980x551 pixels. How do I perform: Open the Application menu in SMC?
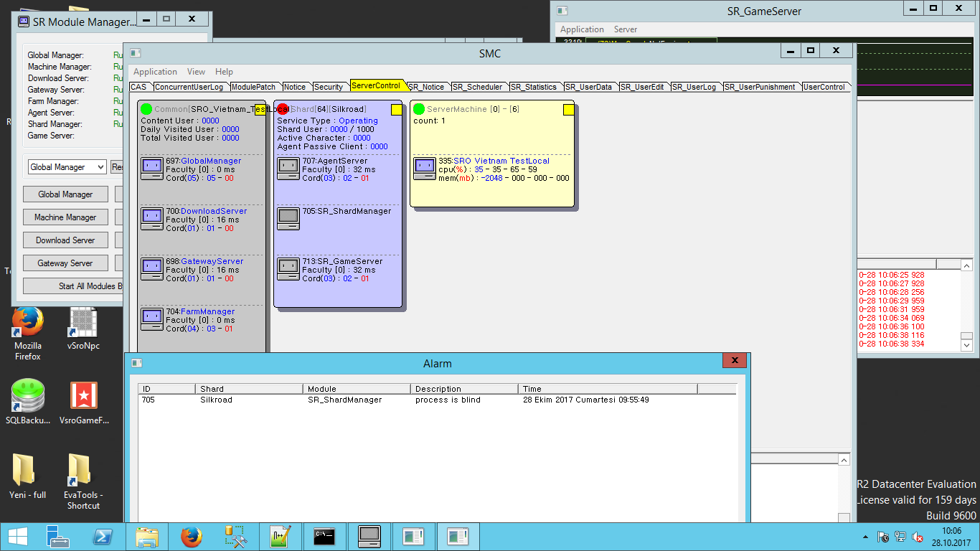coord(155,72)
